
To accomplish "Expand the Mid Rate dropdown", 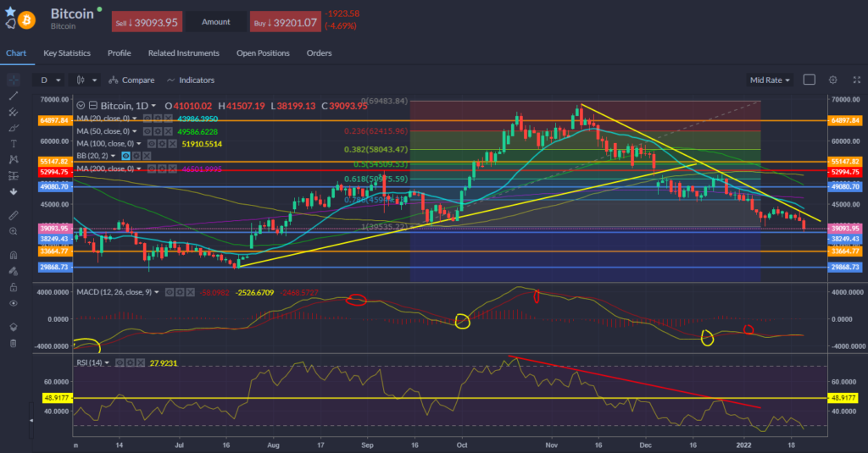I will [771, 80].
